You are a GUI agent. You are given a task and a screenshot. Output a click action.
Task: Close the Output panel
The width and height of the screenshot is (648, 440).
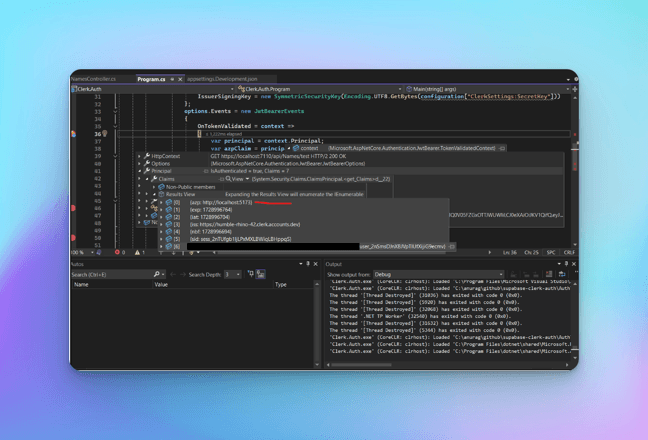pos(574,264)
